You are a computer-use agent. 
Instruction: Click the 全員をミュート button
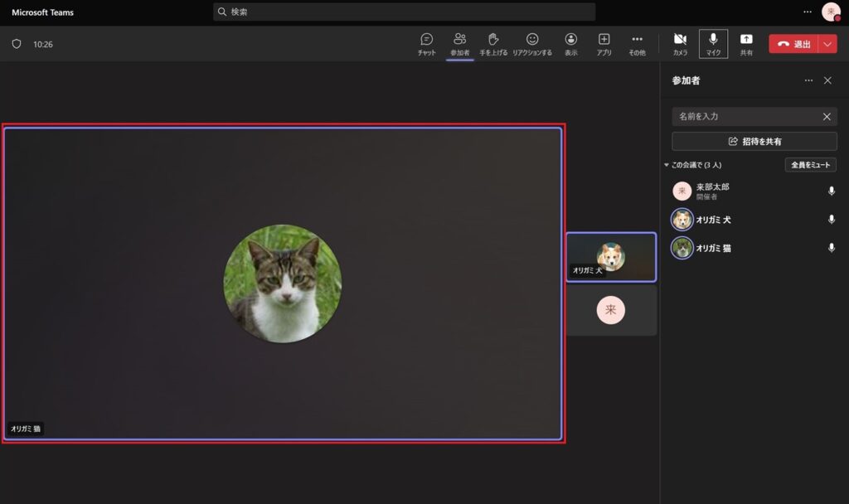tap(810, 165)
